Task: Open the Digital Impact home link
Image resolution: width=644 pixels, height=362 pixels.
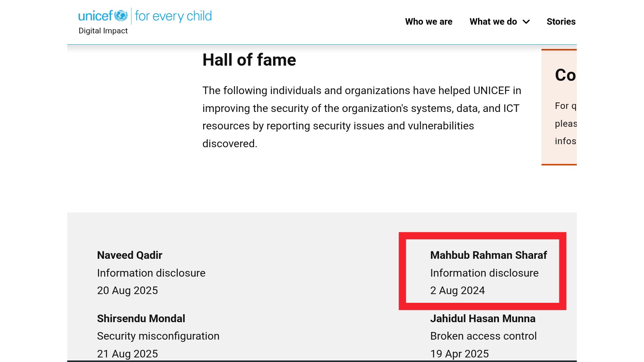Action: 103,31
